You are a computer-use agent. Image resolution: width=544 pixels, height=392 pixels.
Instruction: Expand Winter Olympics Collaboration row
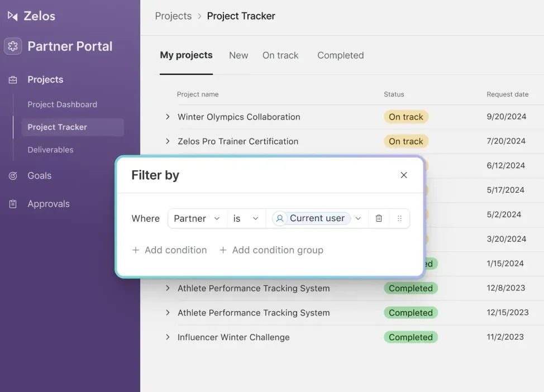pyautogui.click(x=168, y=117)
